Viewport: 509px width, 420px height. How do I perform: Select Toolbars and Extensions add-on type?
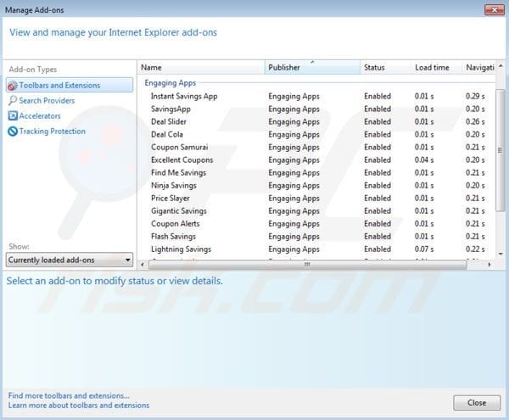pos(70,86)
